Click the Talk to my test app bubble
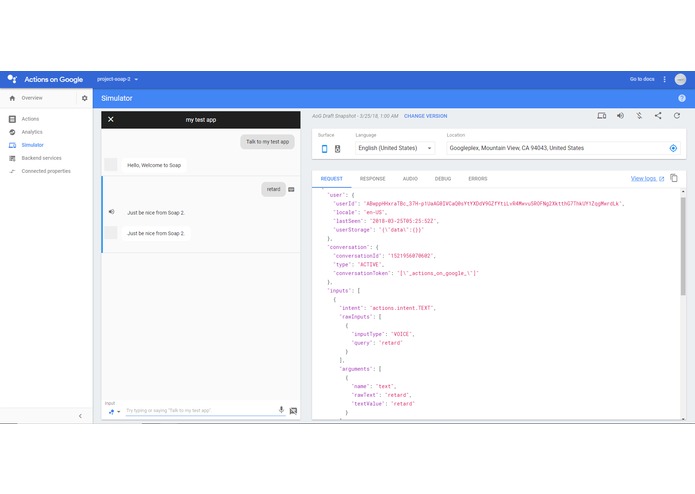The image size is (695, 494). 267,142
